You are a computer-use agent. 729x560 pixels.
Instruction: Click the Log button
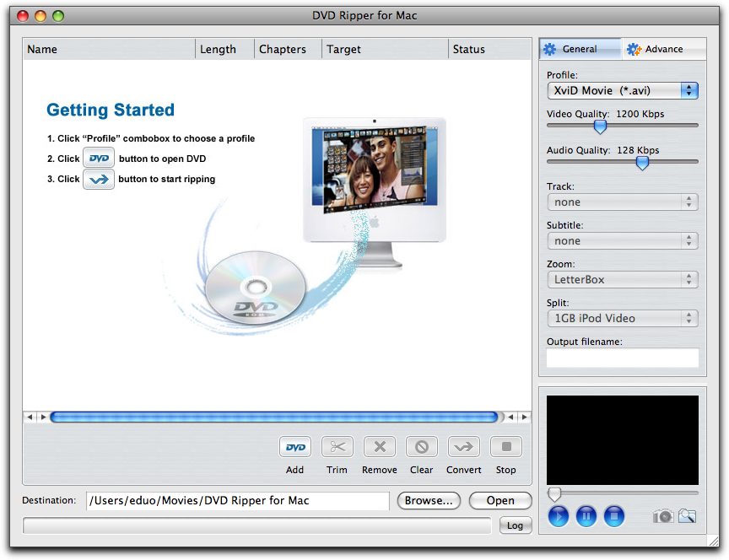click(516, 525)
